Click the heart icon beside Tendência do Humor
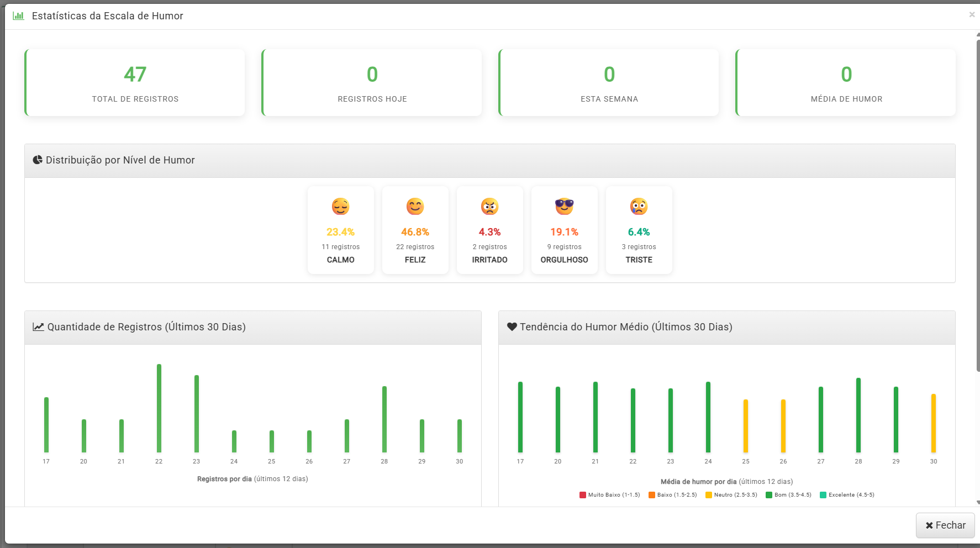This screenshot has width=980, height=548. pos(512,327)
